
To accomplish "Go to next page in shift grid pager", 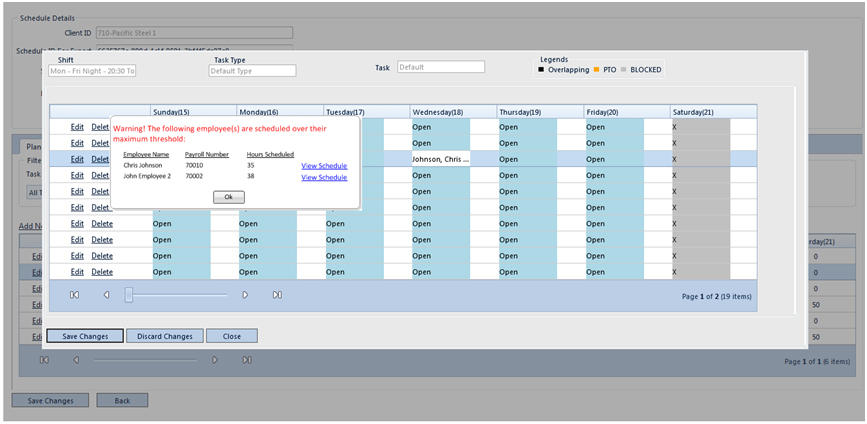I will [x=245, y=295].
